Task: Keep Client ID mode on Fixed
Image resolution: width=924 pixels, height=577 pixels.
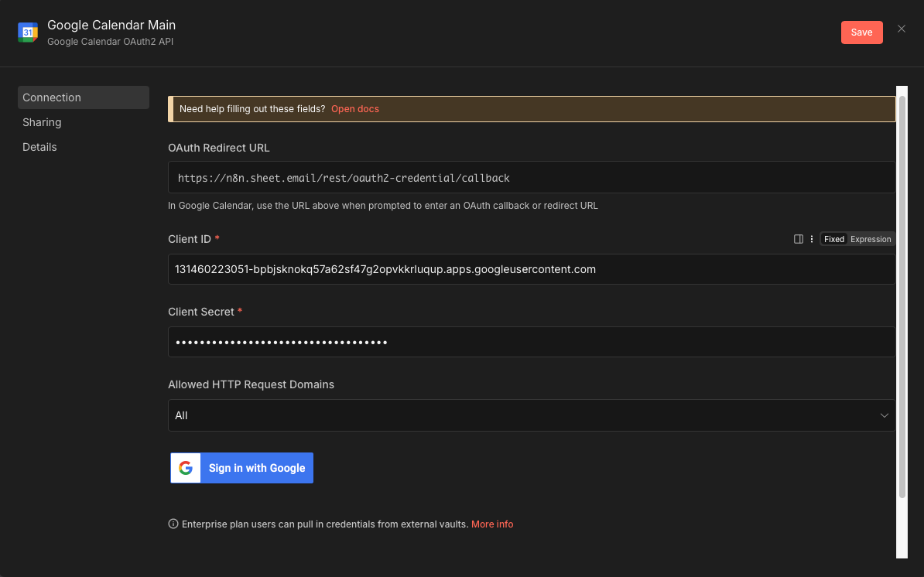Action: click(x=833, y=239)
